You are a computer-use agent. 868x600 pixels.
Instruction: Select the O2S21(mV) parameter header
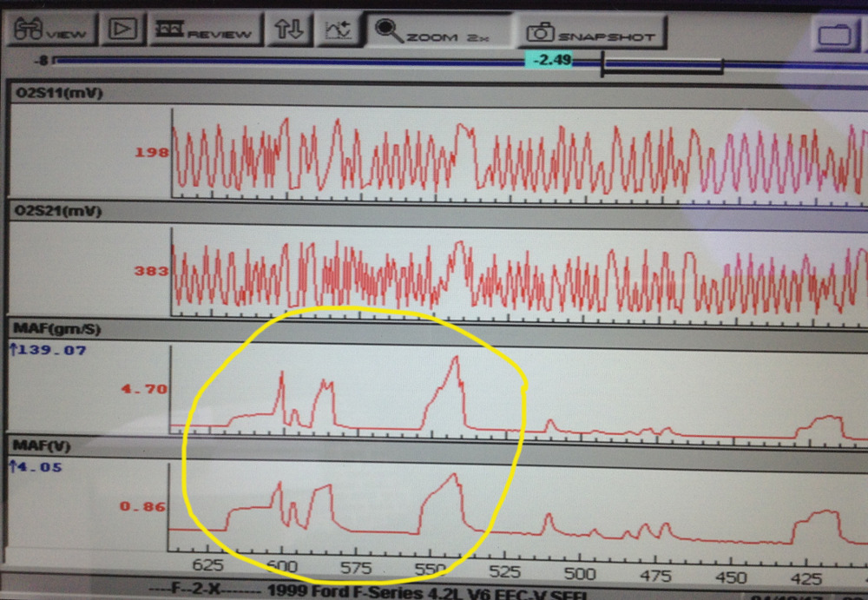pos(57,211)
